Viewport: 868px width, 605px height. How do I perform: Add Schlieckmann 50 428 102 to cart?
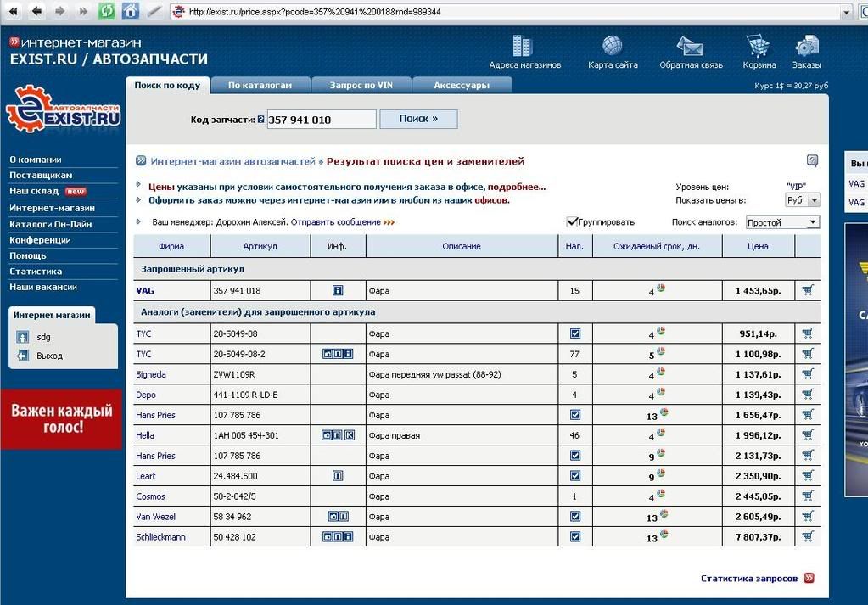808,536
